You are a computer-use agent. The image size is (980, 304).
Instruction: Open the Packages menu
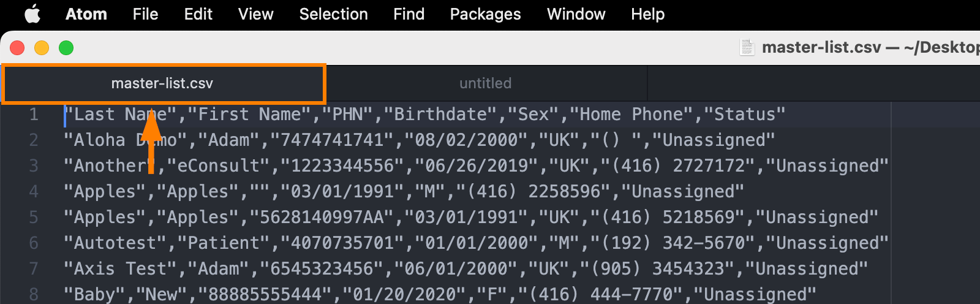tap(485, 14)
